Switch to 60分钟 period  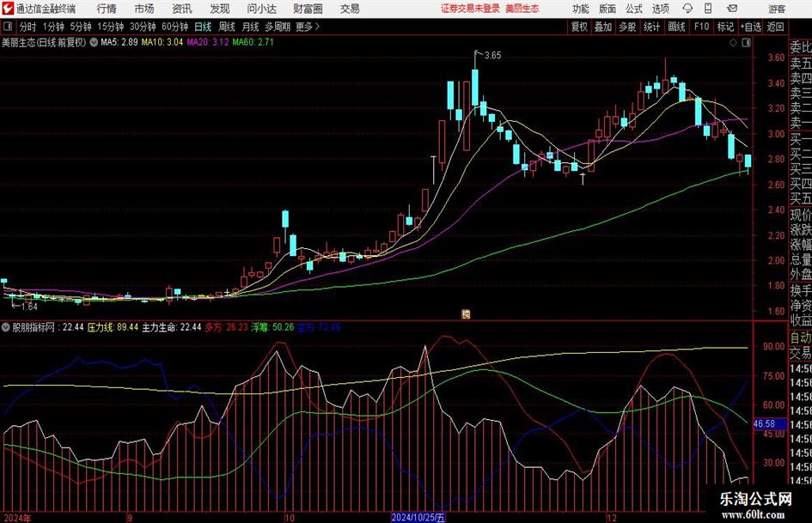coord(175,27)
